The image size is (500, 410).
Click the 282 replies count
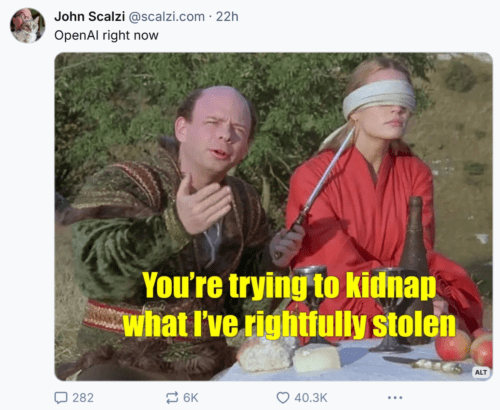coord(83,398)
